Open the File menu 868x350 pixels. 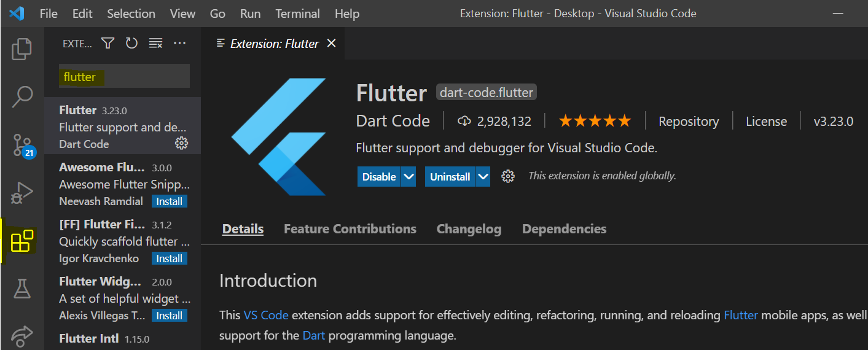point(49,14)
